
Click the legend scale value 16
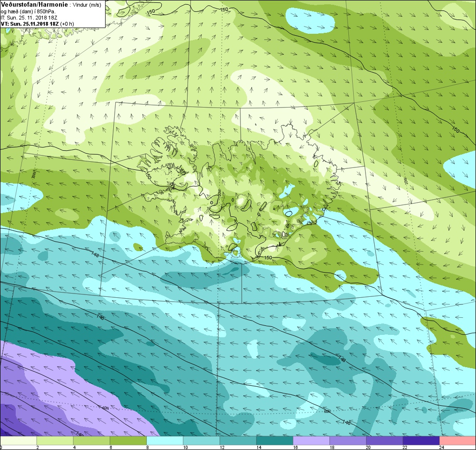point(296,447)
